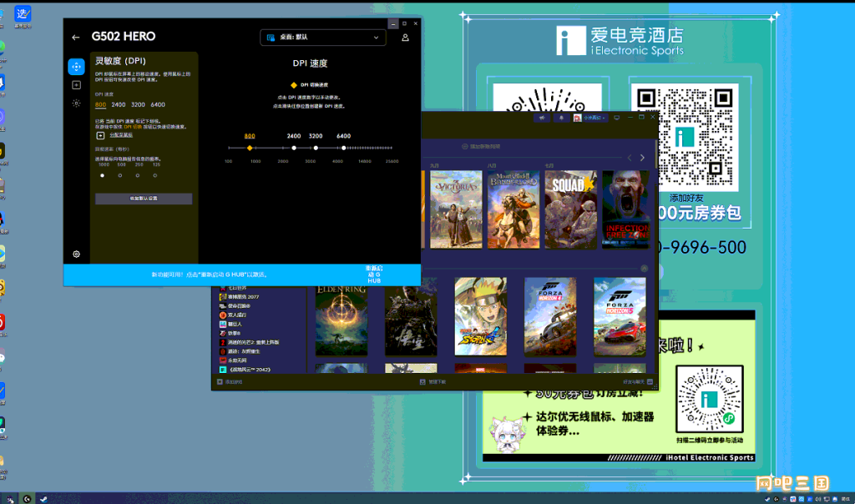Click Add a Game at Steam bottom left

point(230,382)
